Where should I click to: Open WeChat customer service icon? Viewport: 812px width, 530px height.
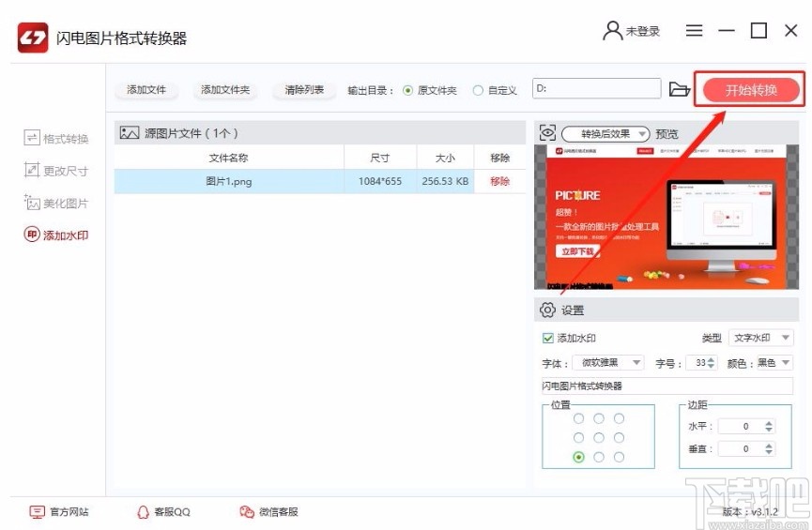(247, 512)
